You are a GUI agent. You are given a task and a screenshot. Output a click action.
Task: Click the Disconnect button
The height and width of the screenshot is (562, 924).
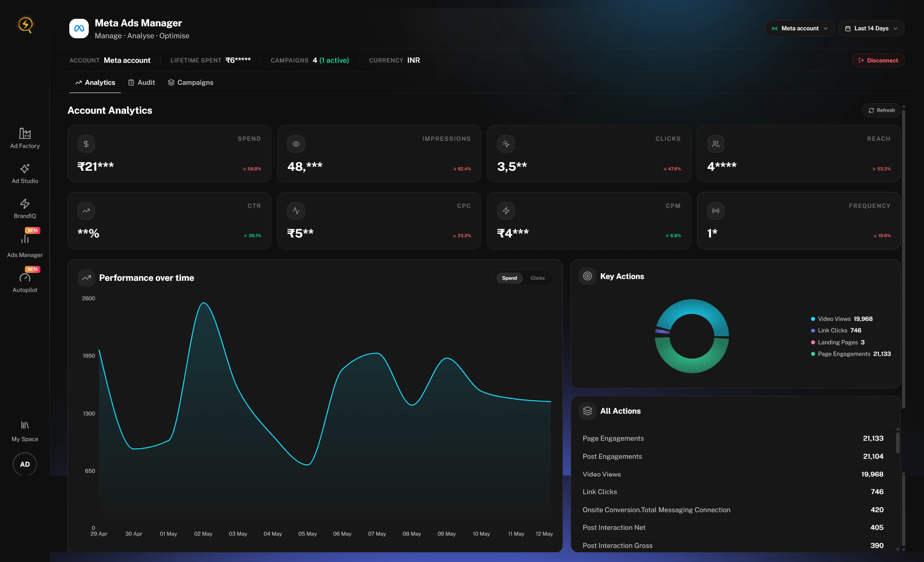[x=878, y=60]
